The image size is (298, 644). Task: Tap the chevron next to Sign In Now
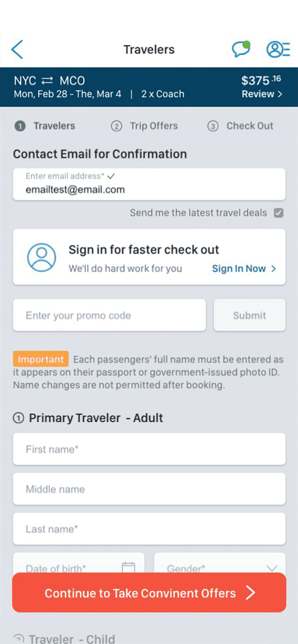coord(273,269)
